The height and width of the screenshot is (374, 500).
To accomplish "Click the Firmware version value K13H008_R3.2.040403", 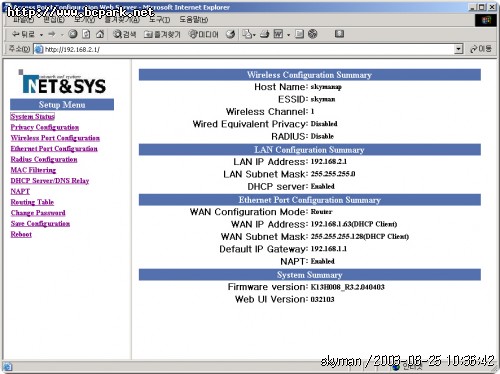I will coord(347,287).
